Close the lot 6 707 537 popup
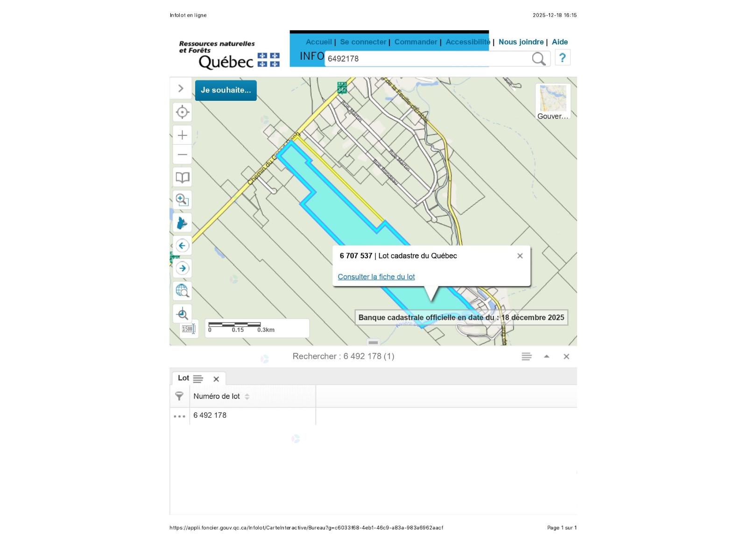 pos(520,256)
